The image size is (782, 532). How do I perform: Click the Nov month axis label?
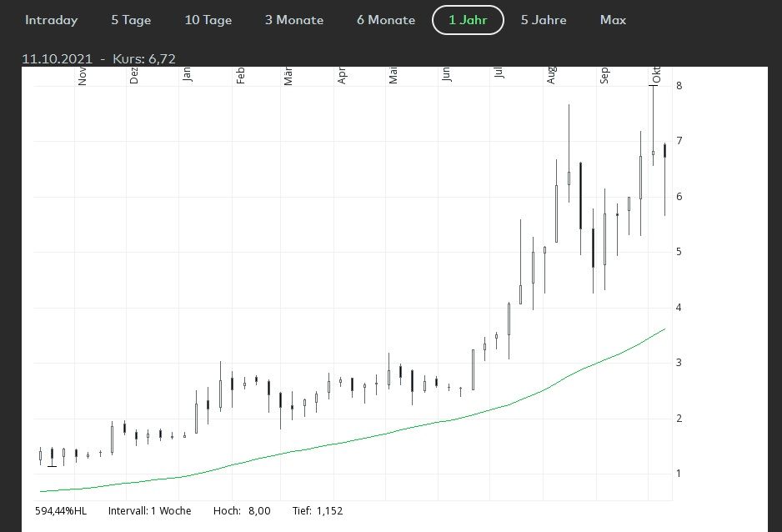click(83, 77)
